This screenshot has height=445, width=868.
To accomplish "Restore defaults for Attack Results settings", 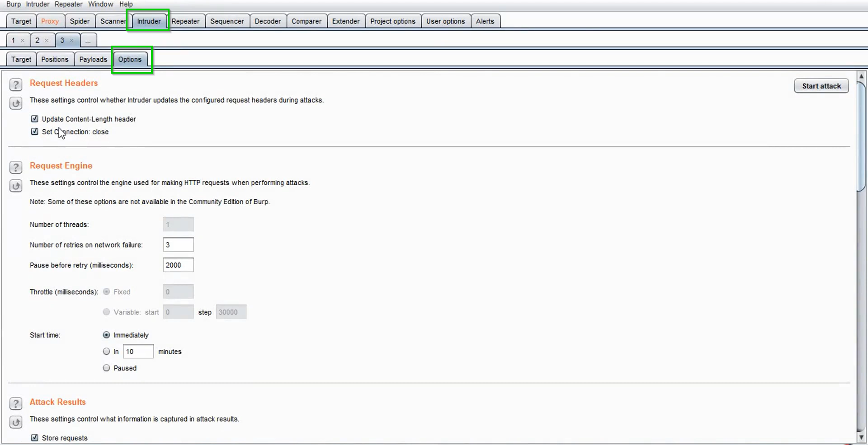I will [16, 422].
